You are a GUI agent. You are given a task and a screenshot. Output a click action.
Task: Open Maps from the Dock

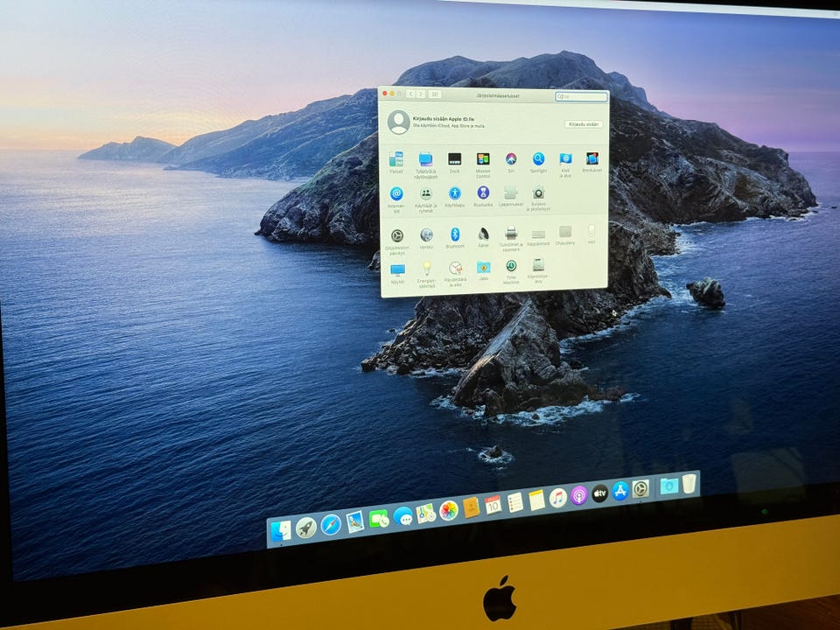(x=426, y=514)
